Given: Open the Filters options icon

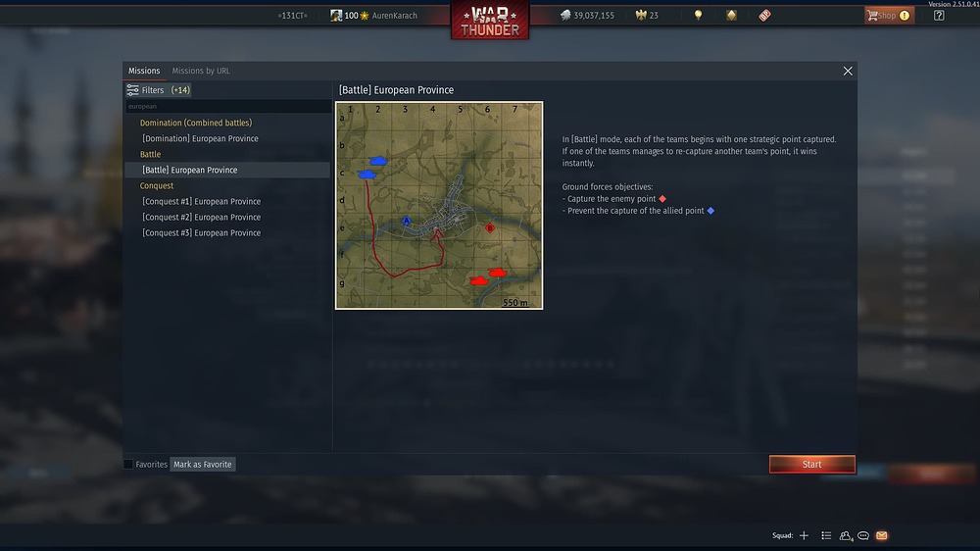Looking at the screenshot, I should click(132, 90).
